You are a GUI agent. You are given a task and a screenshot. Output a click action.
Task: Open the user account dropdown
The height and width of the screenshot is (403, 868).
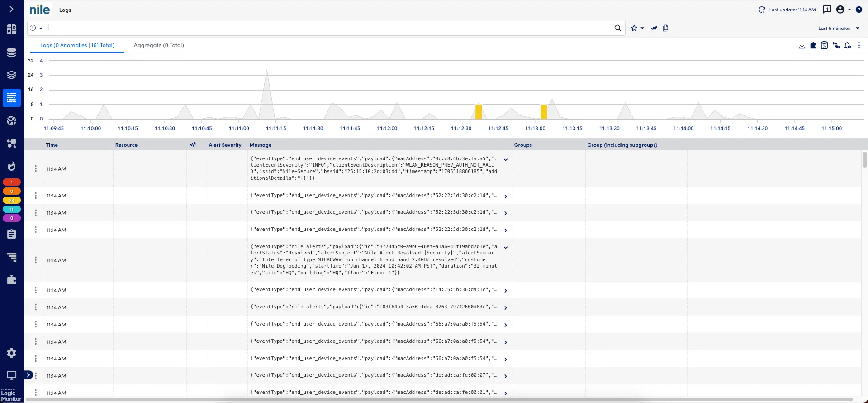tap(844, 10)
